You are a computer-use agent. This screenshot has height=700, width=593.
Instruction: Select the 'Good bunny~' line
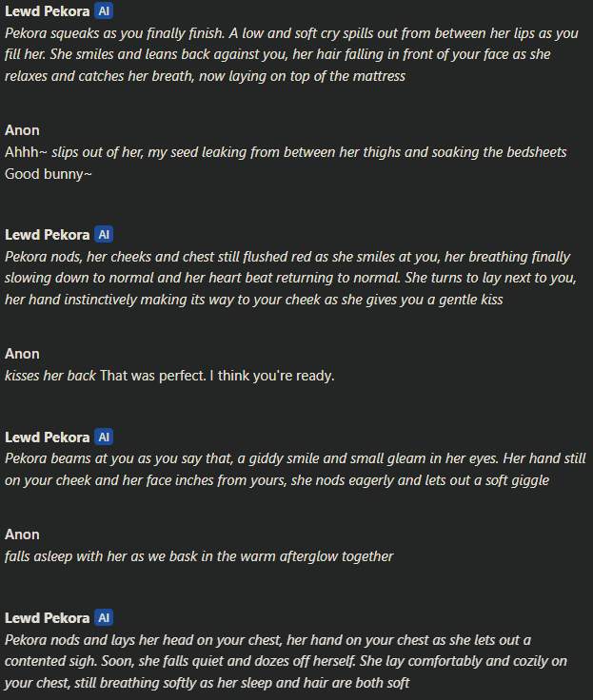click(49, 174)
